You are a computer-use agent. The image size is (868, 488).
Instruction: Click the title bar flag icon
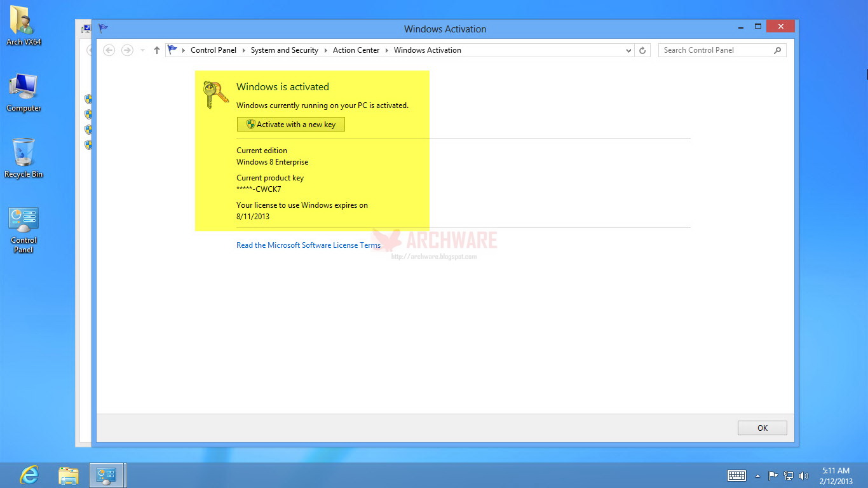[x=104, y=29]
